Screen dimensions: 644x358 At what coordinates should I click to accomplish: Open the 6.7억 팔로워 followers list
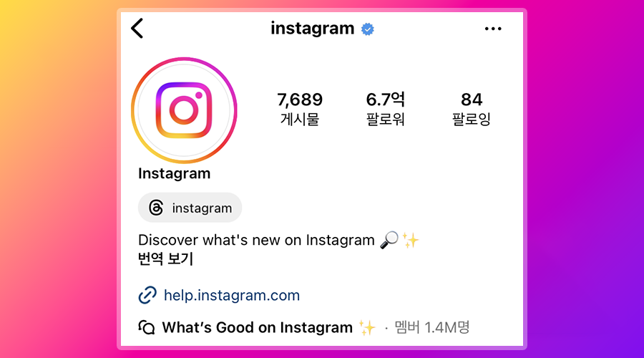(x=385, y=109)
